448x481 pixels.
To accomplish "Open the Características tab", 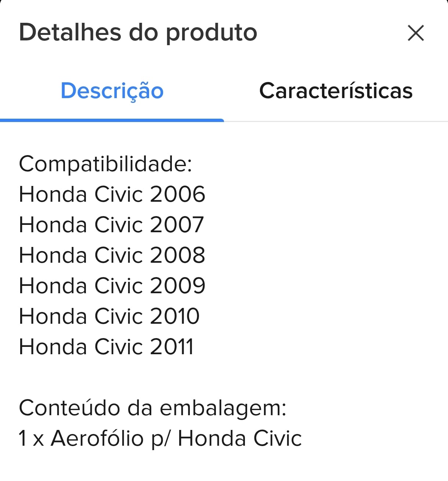I will [336, 91].
